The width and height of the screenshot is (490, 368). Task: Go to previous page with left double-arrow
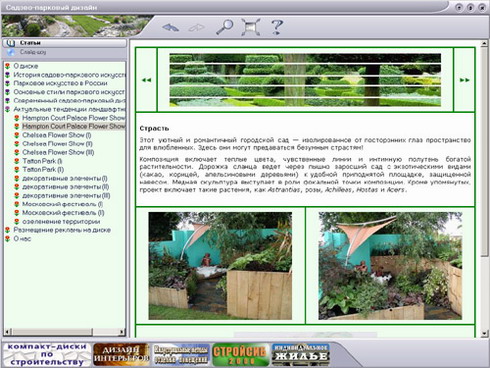[146, 80]
